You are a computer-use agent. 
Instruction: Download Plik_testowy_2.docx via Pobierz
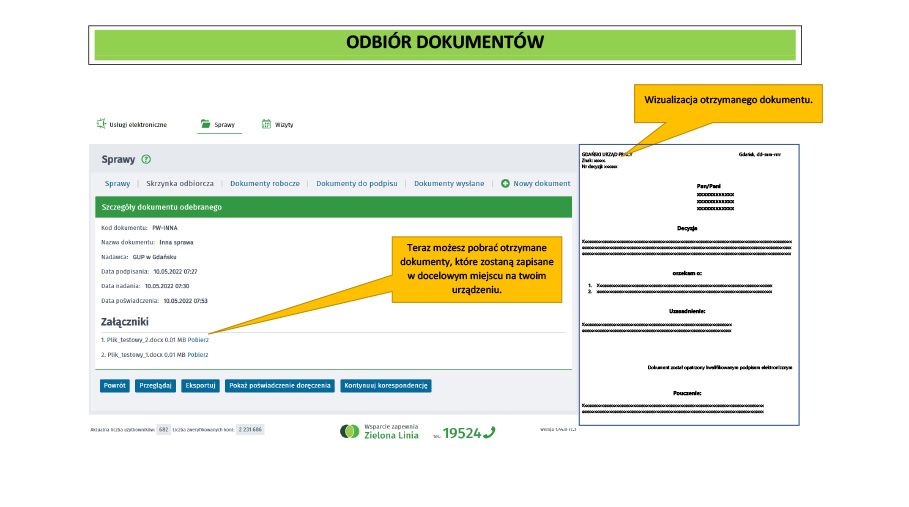click(198, 340)
